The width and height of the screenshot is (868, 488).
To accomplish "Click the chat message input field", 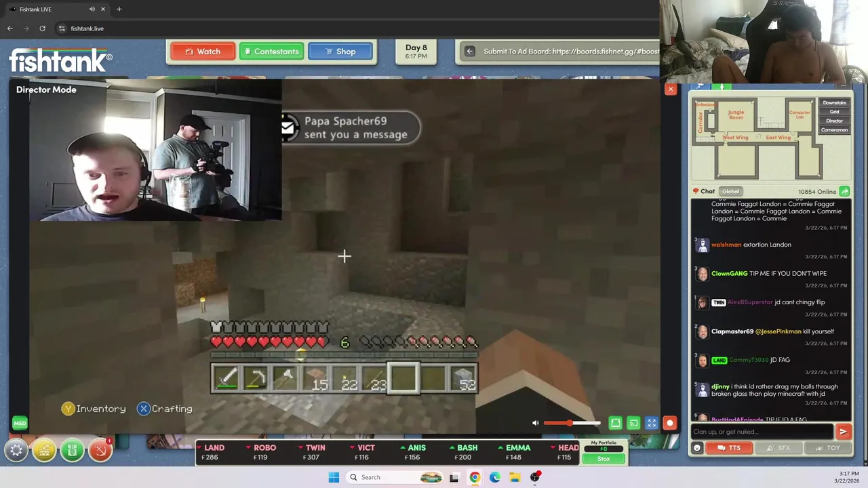I will click(x=762, y=432).
